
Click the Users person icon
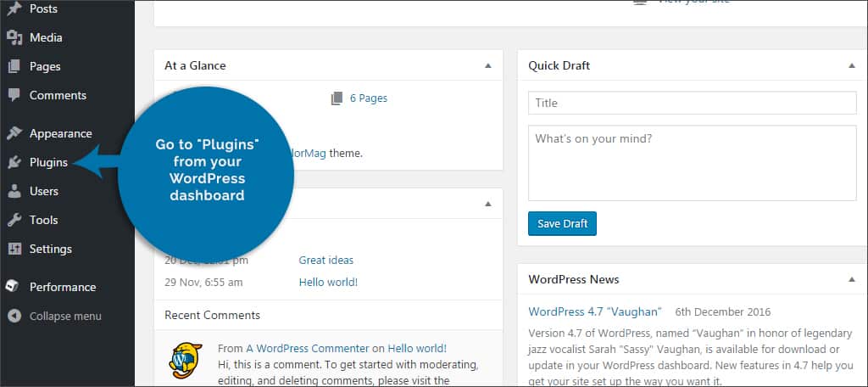pyautogui.click(x=14, y=191)
